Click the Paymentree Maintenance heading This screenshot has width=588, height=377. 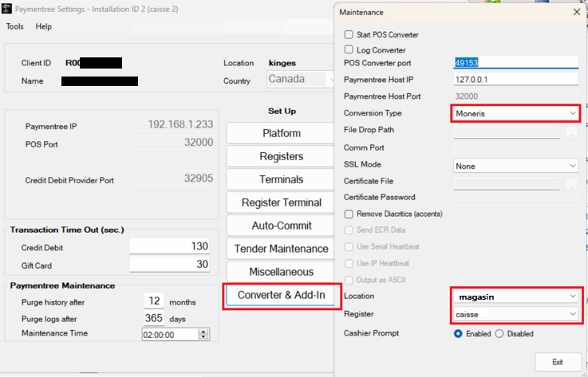(62, 285)
